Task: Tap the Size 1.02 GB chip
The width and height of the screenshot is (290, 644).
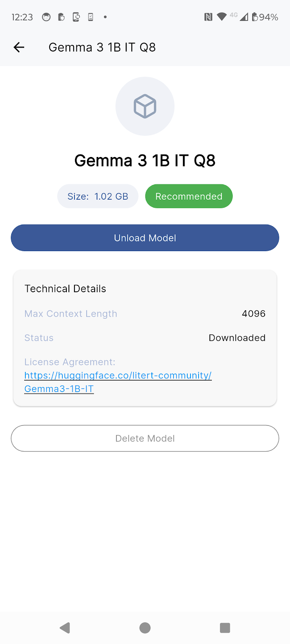Action: (98, 196)
